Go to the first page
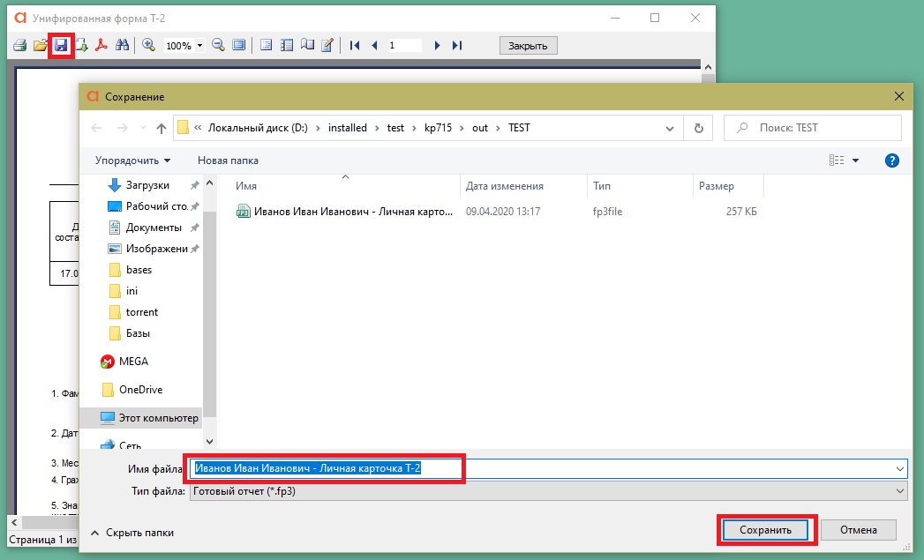924x560 pixels. click(354, 45)
